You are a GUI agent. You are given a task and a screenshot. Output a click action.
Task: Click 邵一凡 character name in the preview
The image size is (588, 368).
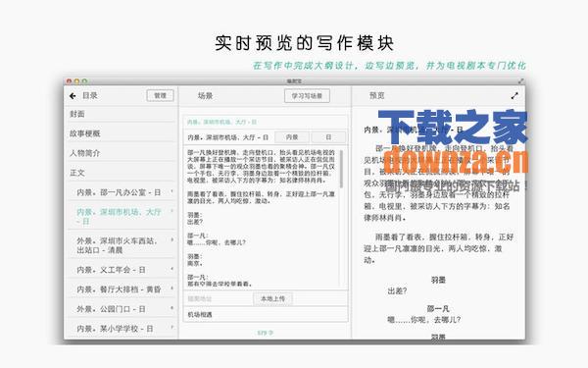(438, 309)
